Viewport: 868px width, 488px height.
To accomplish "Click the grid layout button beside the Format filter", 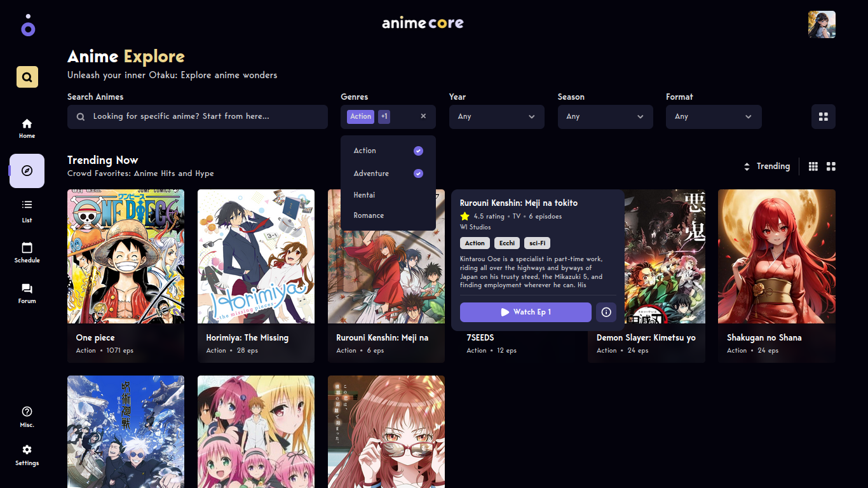I will pyautogui.click(x=824, y=117).
